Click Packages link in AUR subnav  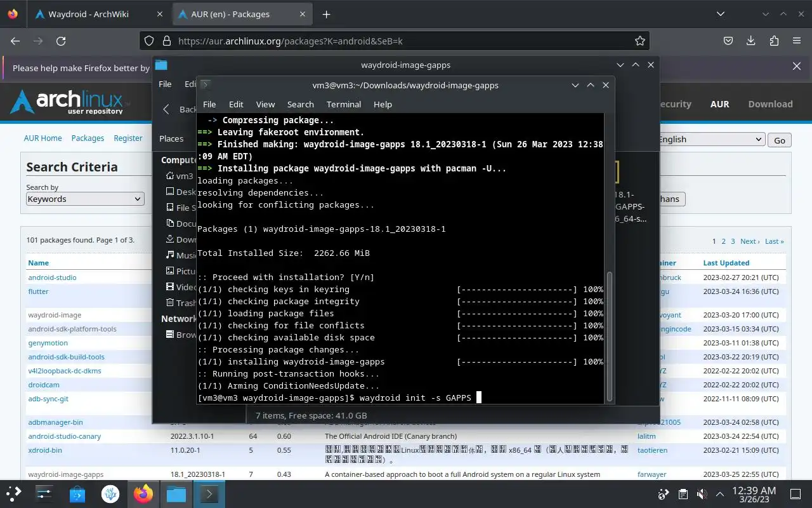point(88,138)
